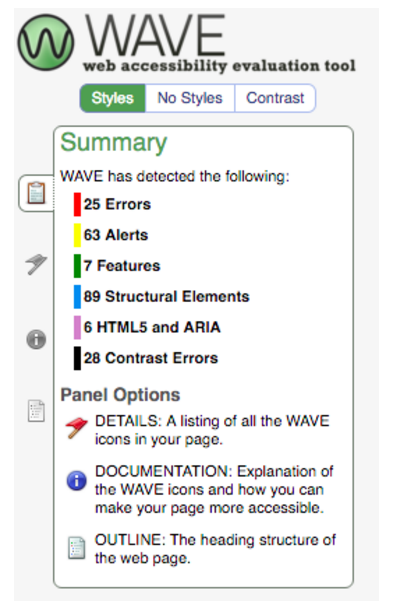Click the DETAILS panel option text
The height and width of the screenshot is (616, 395).
[x=212, y=430]
